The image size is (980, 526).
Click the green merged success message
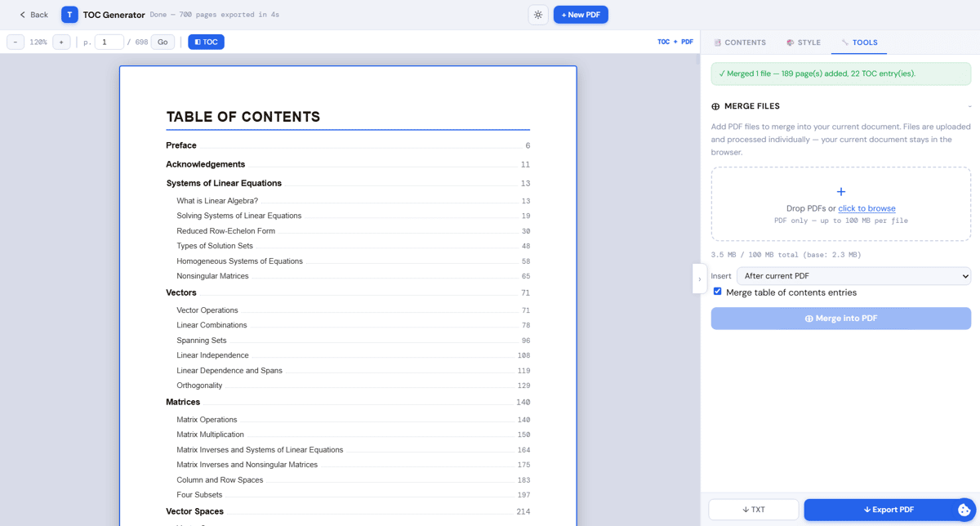pyautogui.click(x=840, y=74)
